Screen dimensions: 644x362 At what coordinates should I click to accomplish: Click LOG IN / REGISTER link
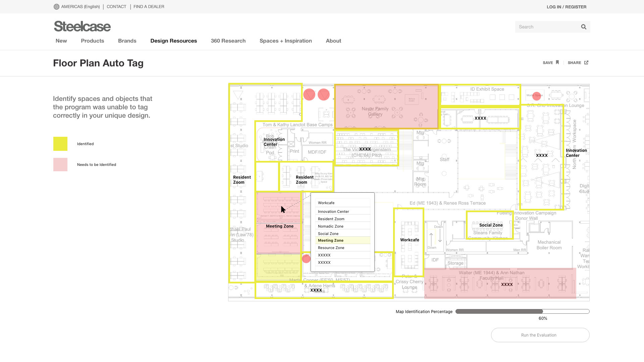(x=566, y=7)
